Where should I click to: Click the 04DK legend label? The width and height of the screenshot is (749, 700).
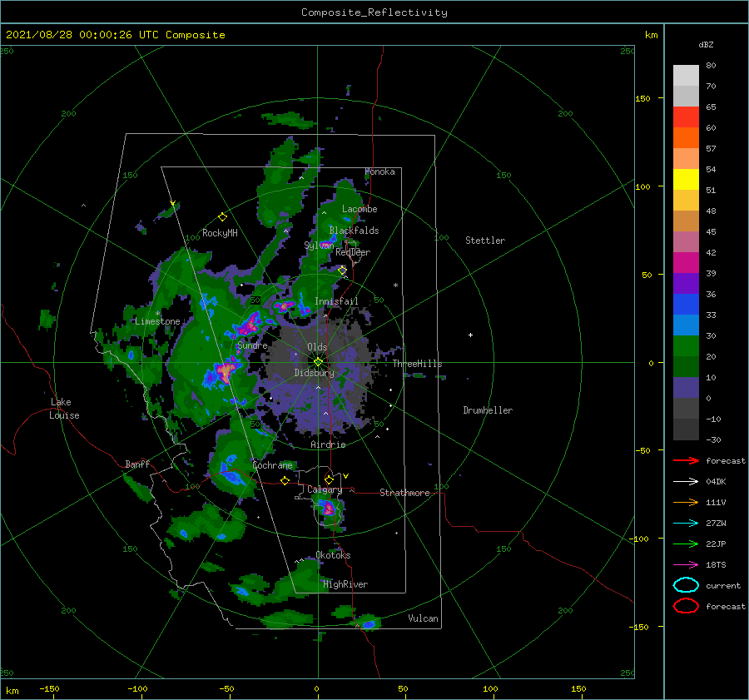click(x=716, y=482)
